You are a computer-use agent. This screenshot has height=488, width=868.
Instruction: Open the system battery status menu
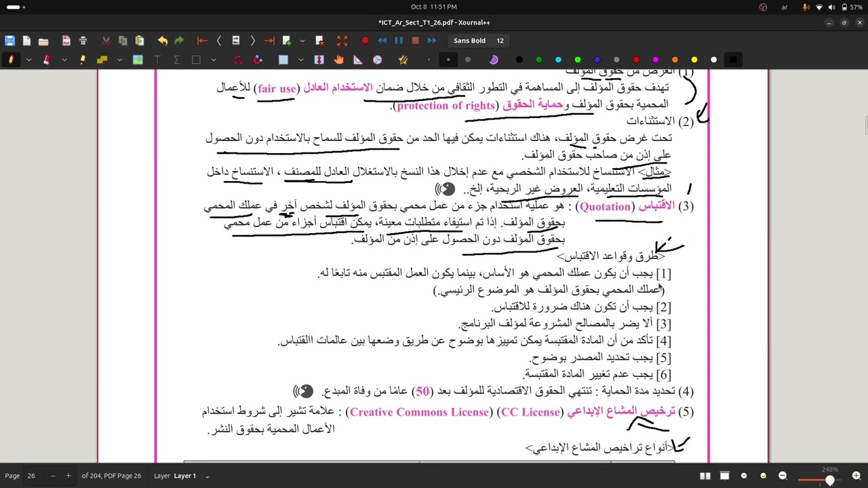click(x=851, y=7)
